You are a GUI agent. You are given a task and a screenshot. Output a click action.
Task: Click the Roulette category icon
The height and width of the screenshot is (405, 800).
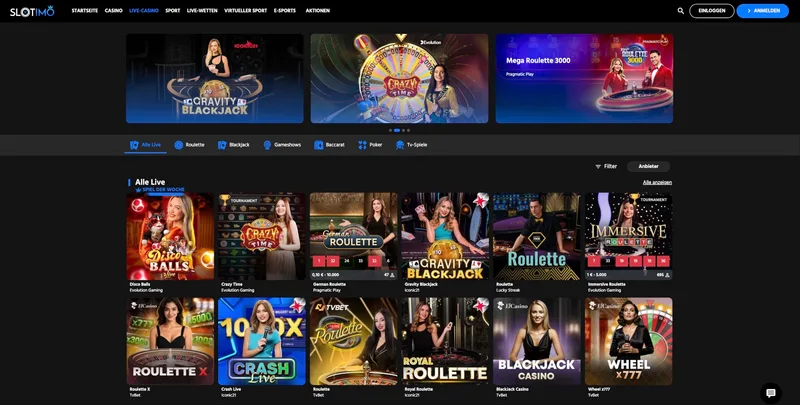(x=179, y=145)
